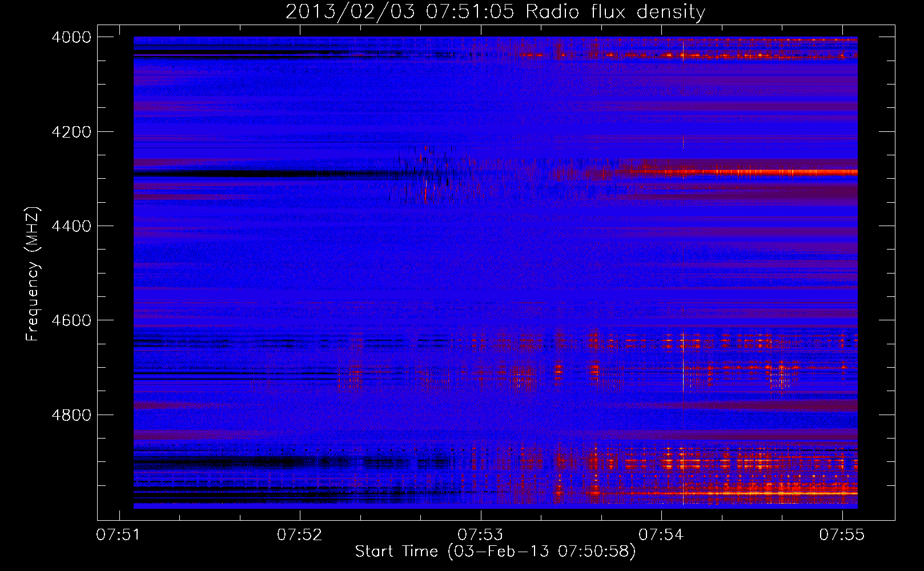Click the "Start Time (03-Feb-13 07:50:58)" label
The height and width of the screenshot is (571, 924).
[x=495, y=552]
